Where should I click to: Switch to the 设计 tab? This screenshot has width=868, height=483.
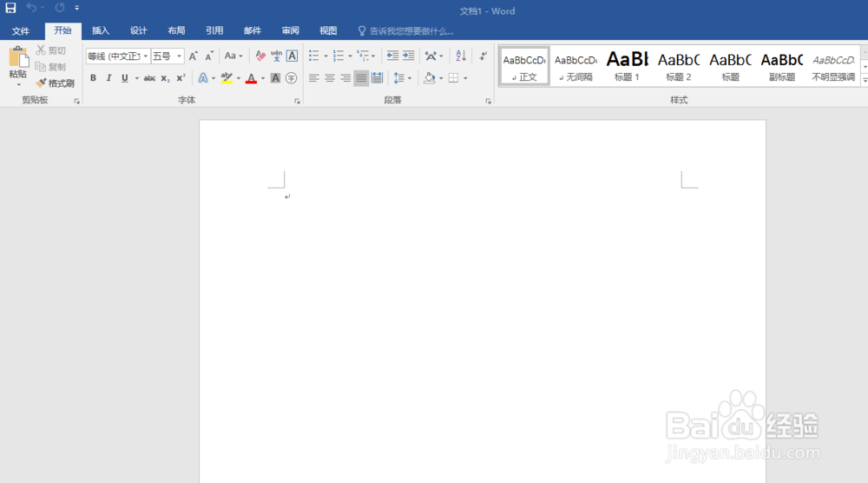tap(138, 31)
